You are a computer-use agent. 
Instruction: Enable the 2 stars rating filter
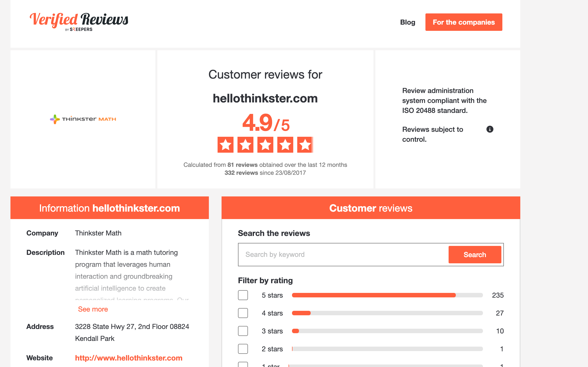(243, 349)
